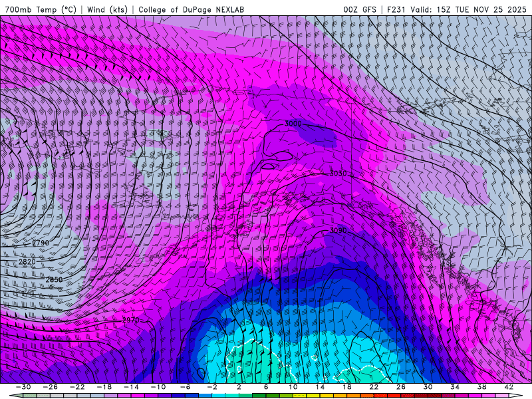Click the -26 color scale label

[x=51, y=387]
